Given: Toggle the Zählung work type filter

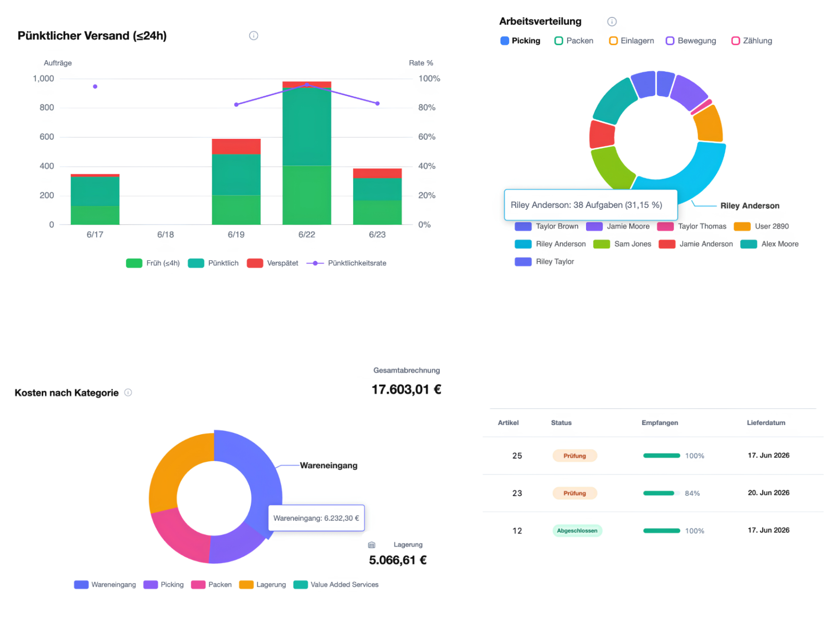Looking at the screenshot, I should coord(752,41).
